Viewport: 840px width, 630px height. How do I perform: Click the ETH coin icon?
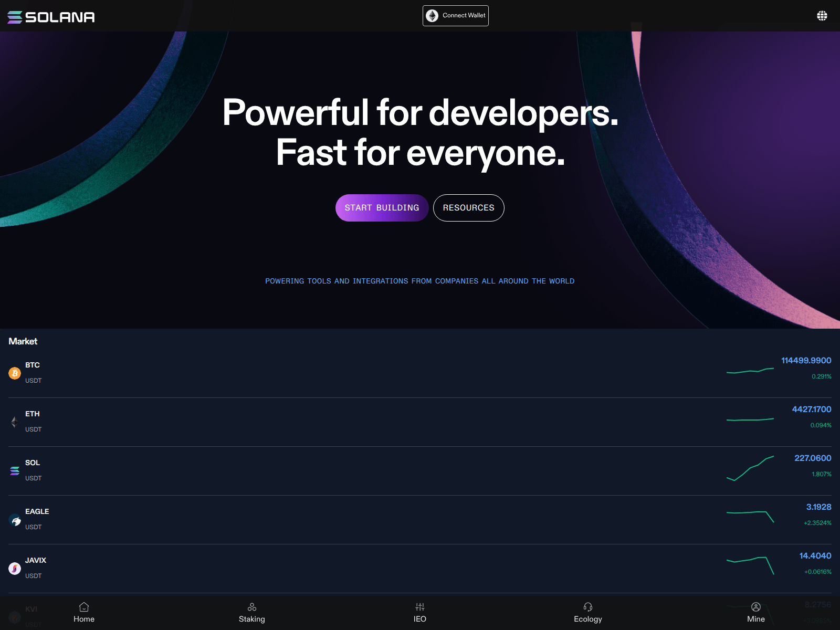click(x=15, y=422)
